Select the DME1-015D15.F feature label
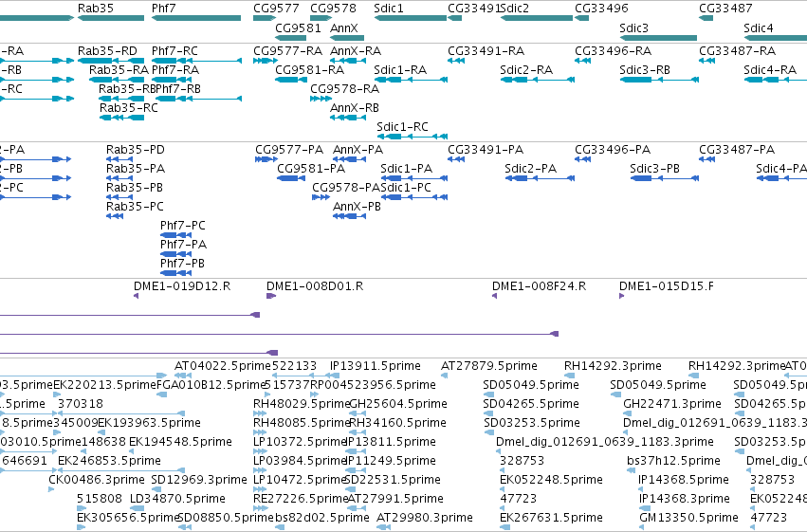Viewport: 807px width, 532px height. click(x=667, y=286)
